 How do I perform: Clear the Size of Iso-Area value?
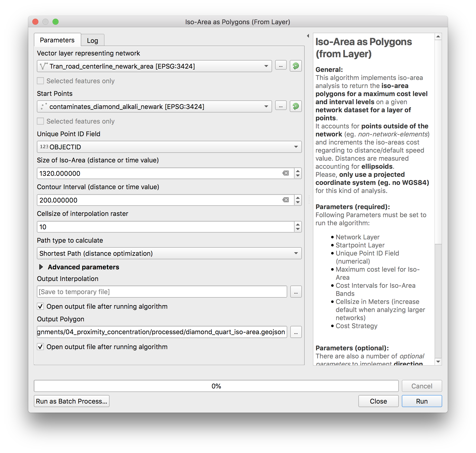tap(285, 173)
